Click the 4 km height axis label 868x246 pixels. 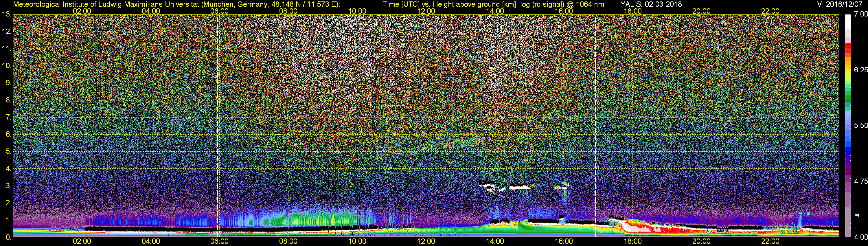pyautogui.click(x=8, y=168)
